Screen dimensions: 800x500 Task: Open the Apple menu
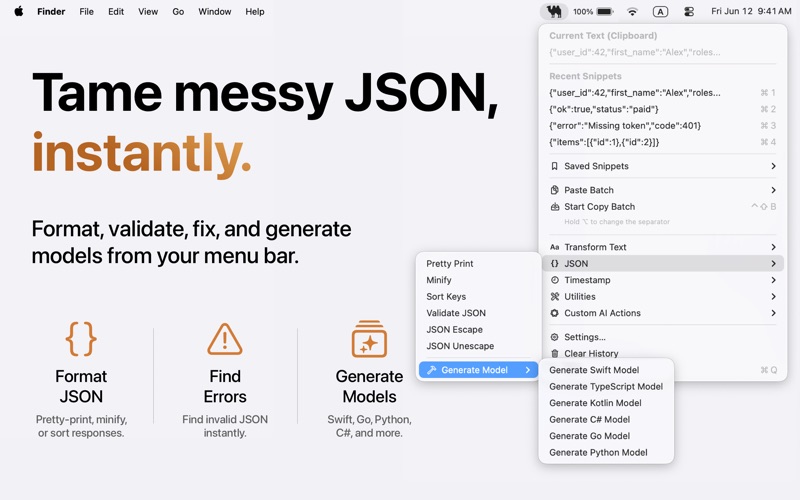point(19,11)
